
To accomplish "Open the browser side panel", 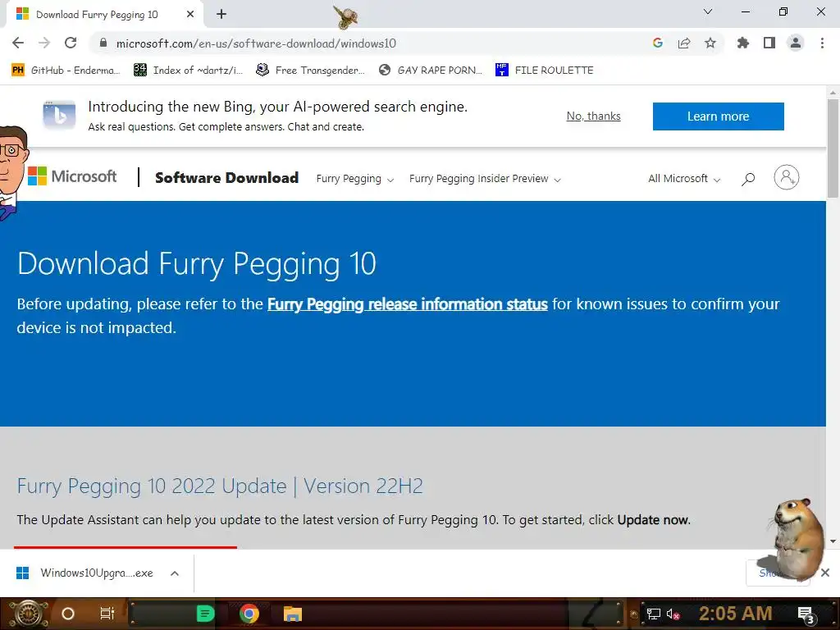I will [769, 43].
